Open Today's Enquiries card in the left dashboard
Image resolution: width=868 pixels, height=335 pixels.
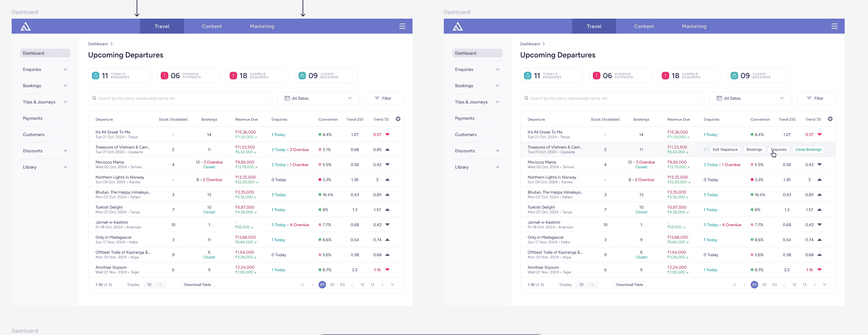click(x=119, y=75)
